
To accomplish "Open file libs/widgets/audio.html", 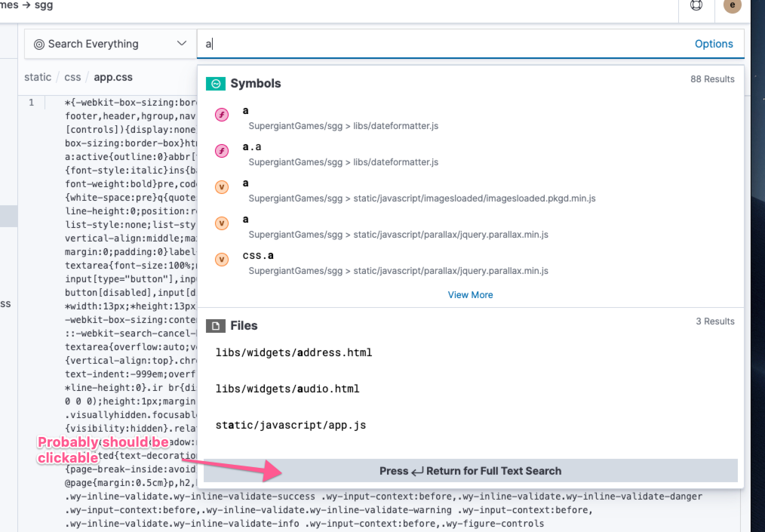I will (x=287, y=389).
